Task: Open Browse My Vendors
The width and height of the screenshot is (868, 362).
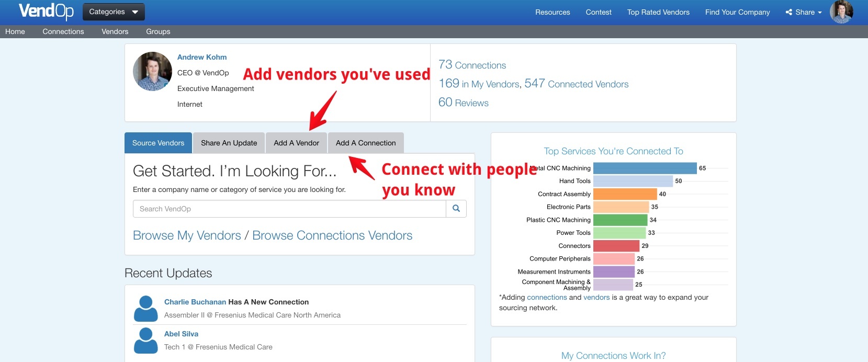Action: (187, 235)
